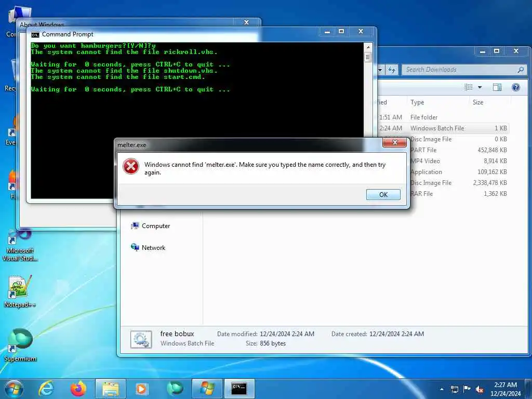
Task: Minimize the Command Prompt window
Action: point(327,32)
